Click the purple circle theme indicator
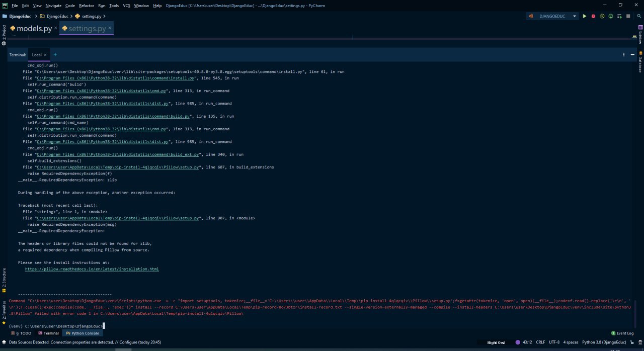The image size is (644, 351). (518, 342)
